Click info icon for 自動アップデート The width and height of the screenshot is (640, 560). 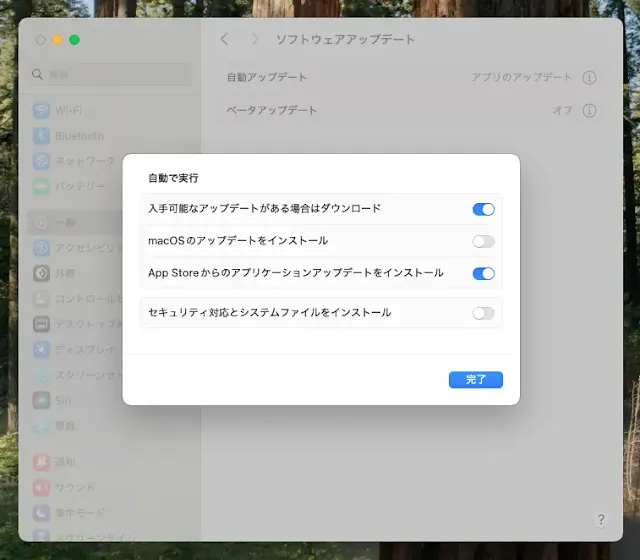point(589,77)
